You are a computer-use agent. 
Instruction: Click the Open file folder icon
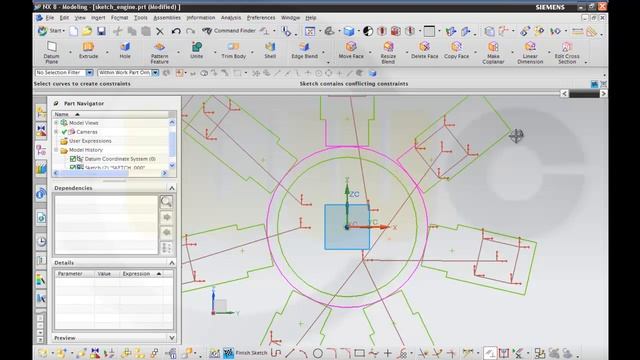pyautogui.click(x=87, y=31)
